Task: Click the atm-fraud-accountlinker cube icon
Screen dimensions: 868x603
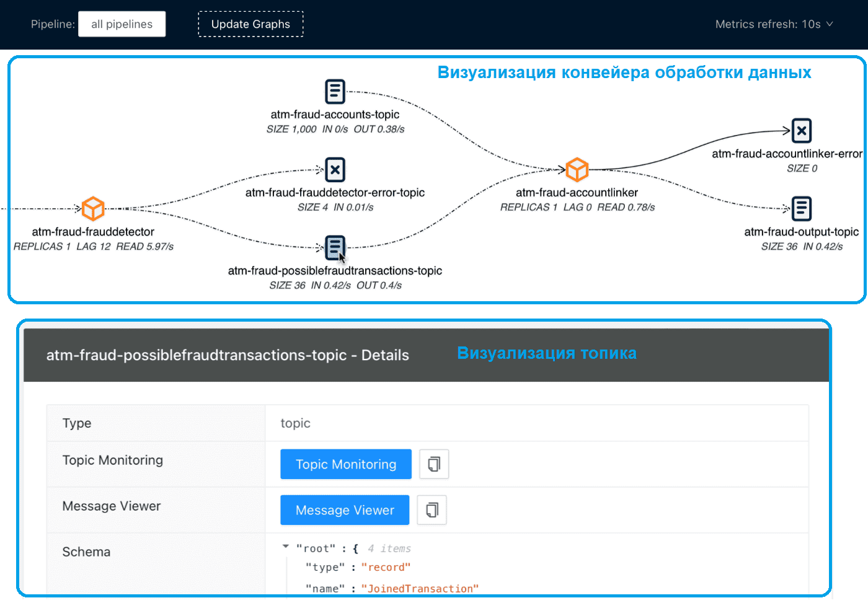Action: coord(577,169)
